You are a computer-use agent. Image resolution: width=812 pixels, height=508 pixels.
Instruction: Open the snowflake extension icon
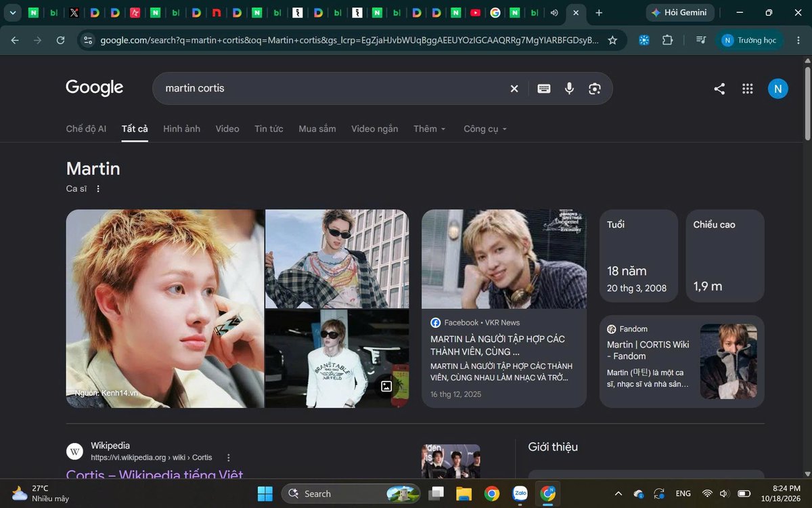click(644, 41)
